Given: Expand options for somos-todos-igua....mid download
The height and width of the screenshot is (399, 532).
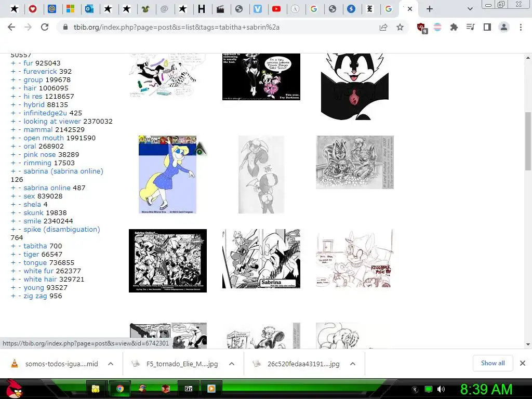Looking at the screenshot, I should (x=111, y=364).
